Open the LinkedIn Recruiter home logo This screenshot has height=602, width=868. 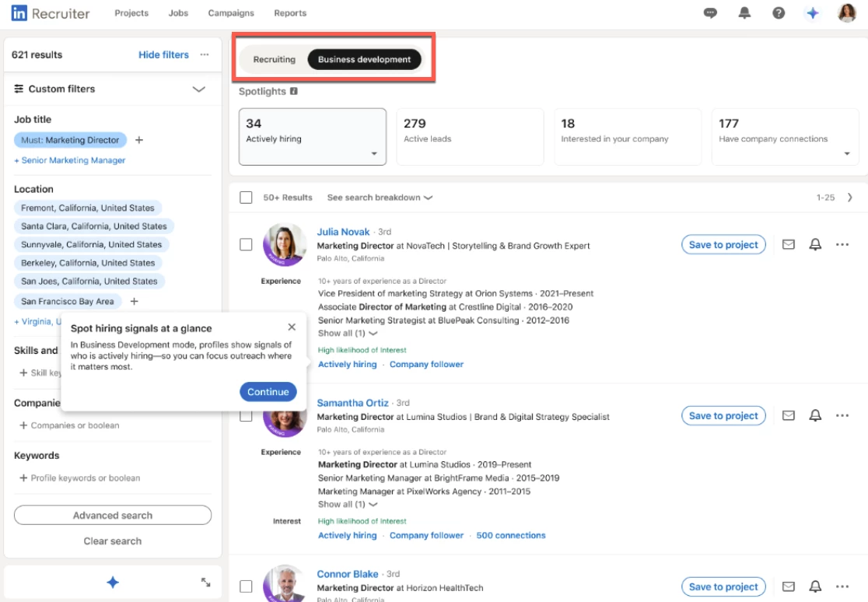(x=51, y=13)
